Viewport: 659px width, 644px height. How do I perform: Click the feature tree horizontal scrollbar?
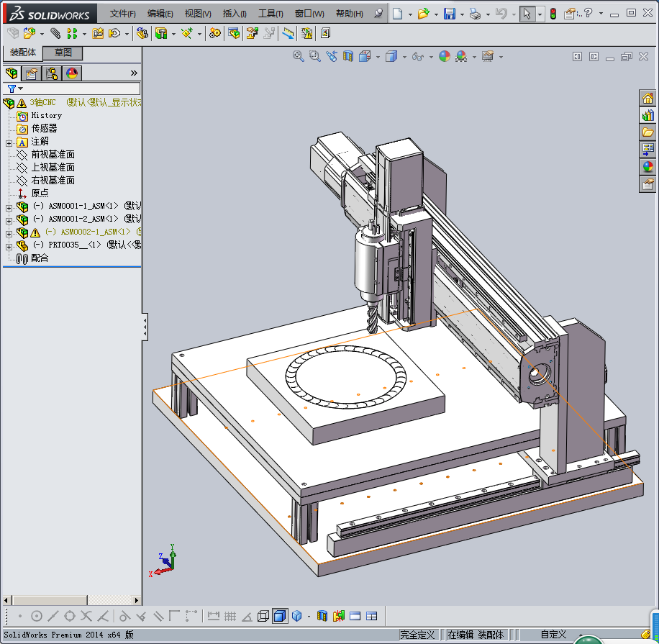50,600
